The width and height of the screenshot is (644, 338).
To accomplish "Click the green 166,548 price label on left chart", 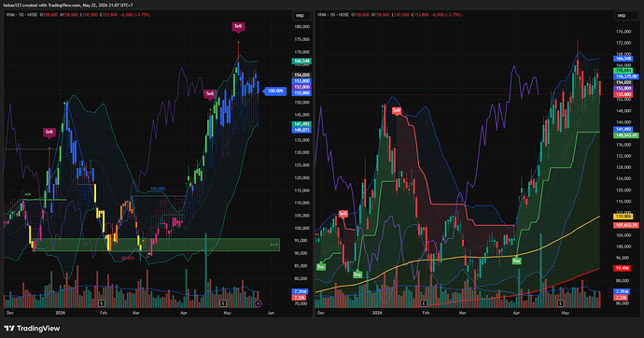I will 301,61.
